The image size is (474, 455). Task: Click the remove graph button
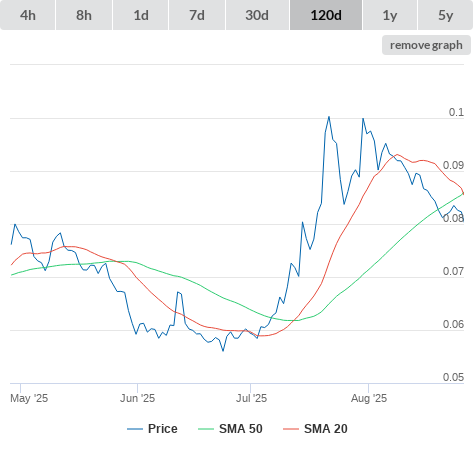[x=426, y=45]
